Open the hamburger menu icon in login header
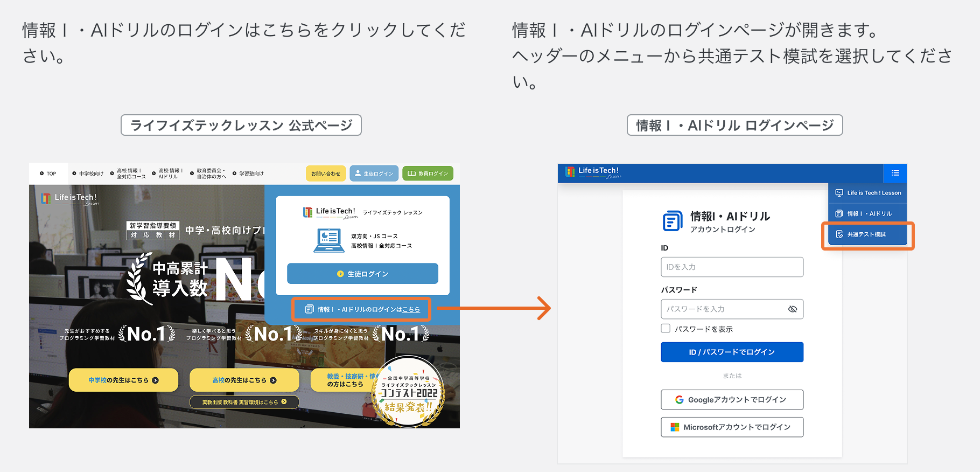The width and height of the screenshot is (980, 472). click(x=895, y=173)
